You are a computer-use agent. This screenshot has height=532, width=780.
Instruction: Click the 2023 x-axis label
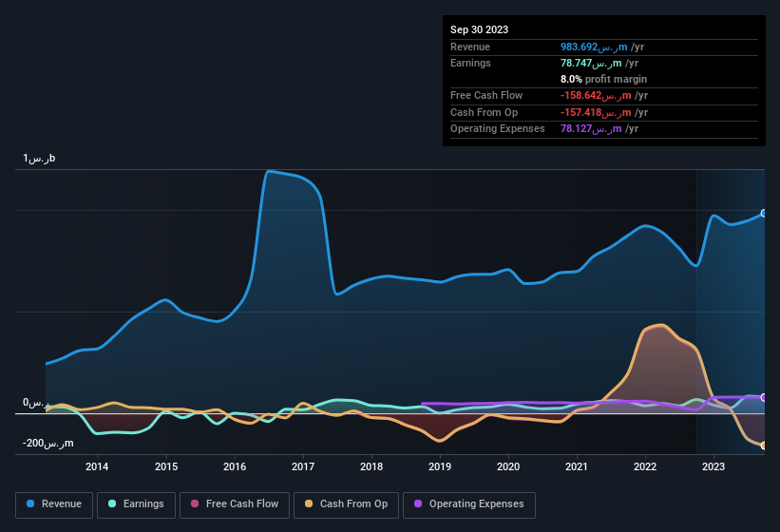pos(713,466)
